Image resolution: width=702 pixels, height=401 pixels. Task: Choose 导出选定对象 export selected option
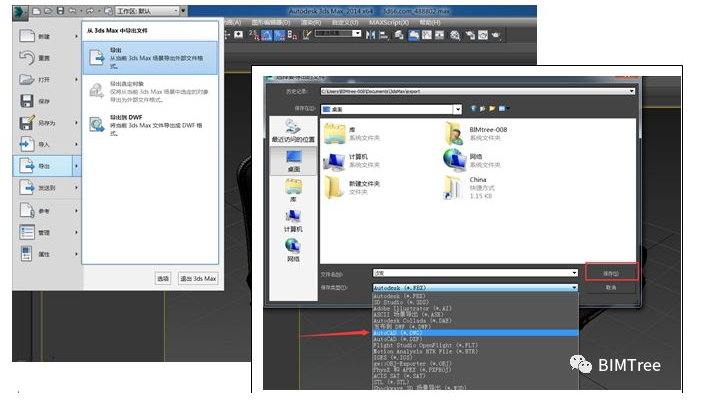(150, 91)
